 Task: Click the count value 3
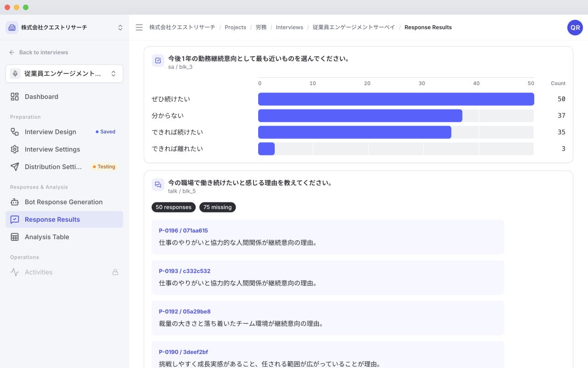563,149
